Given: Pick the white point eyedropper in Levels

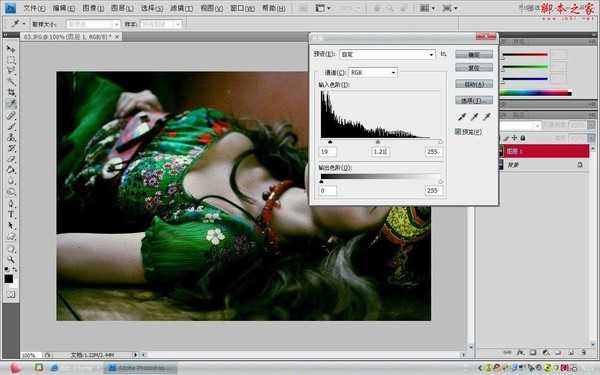Looking at the screenshot, I should [487, 117].
